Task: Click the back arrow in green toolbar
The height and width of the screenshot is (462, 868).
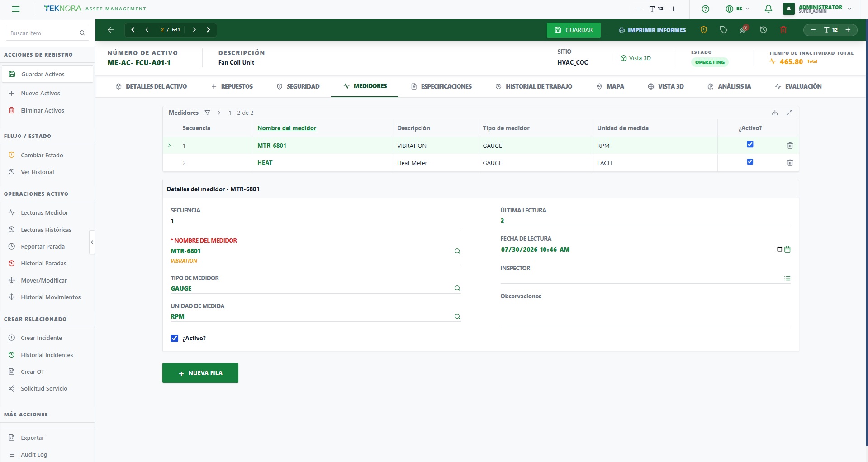Action: 111,30
